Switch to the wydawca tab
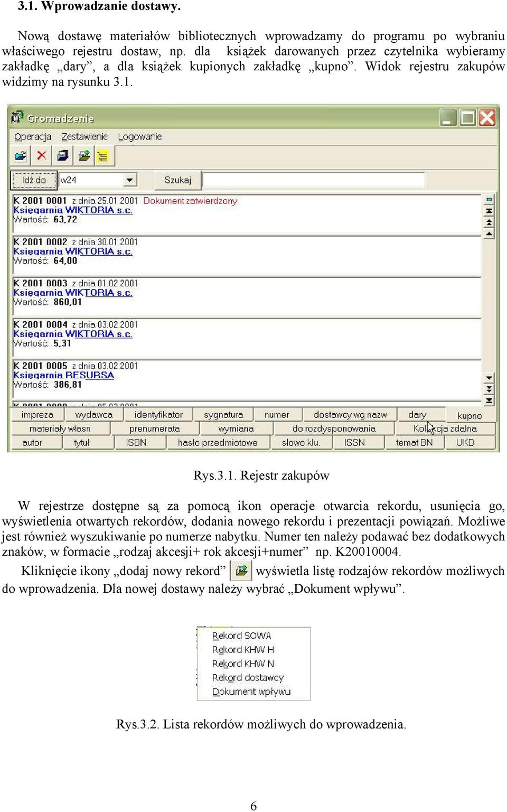The width and height of the screenshot is (507, 812). tap(94, 415)
